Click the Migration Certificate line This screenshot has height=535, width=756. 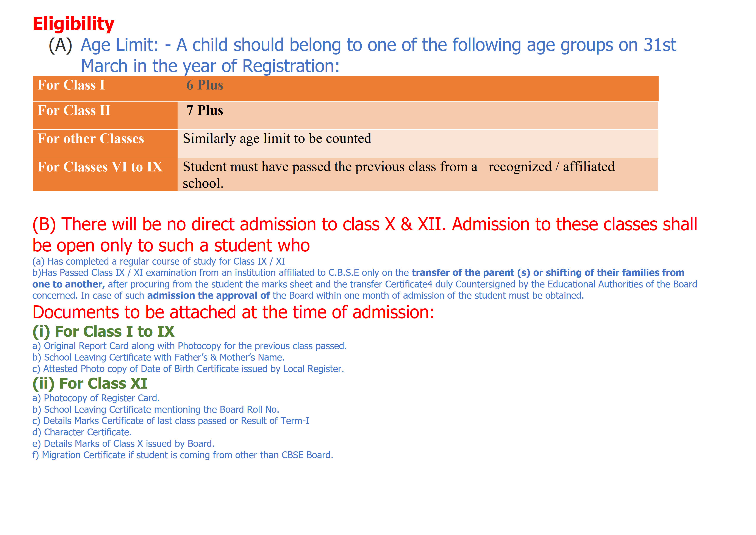click(182, 455)
